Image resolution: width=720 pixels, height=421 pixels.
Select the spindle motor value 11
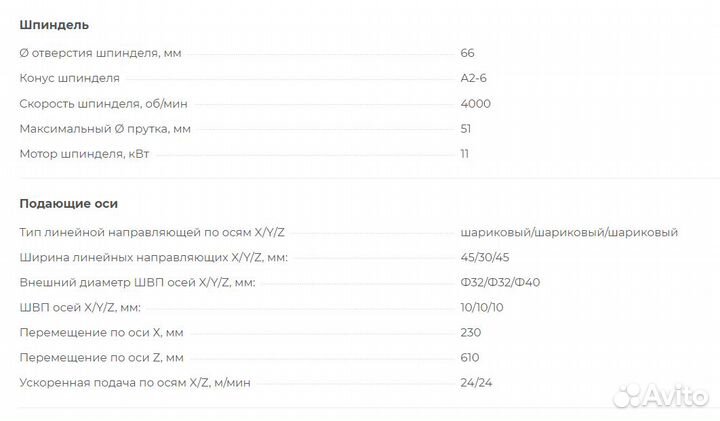click(465, 153)
